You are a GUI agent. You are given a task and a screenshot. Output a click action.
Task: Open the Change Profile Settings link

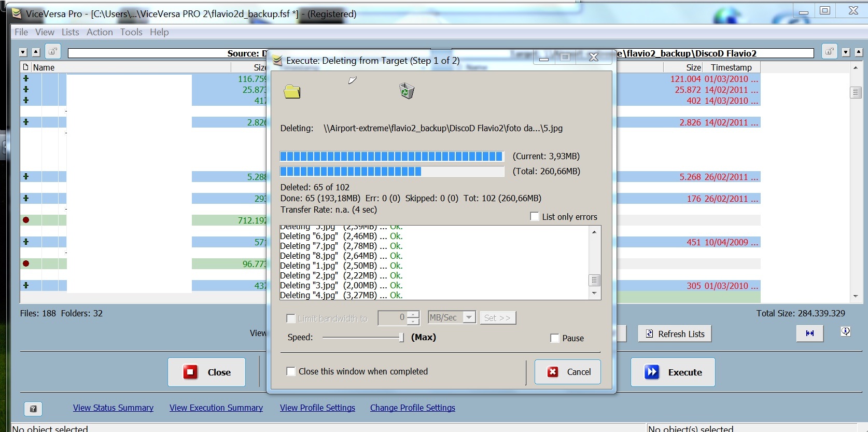tap(413, 408)
